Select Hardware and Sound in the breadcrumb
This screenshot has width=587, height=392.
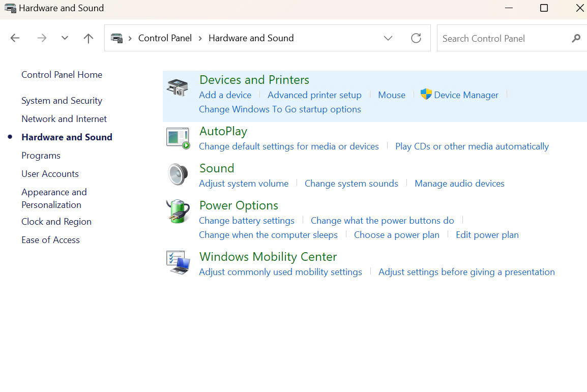point(251,38)
